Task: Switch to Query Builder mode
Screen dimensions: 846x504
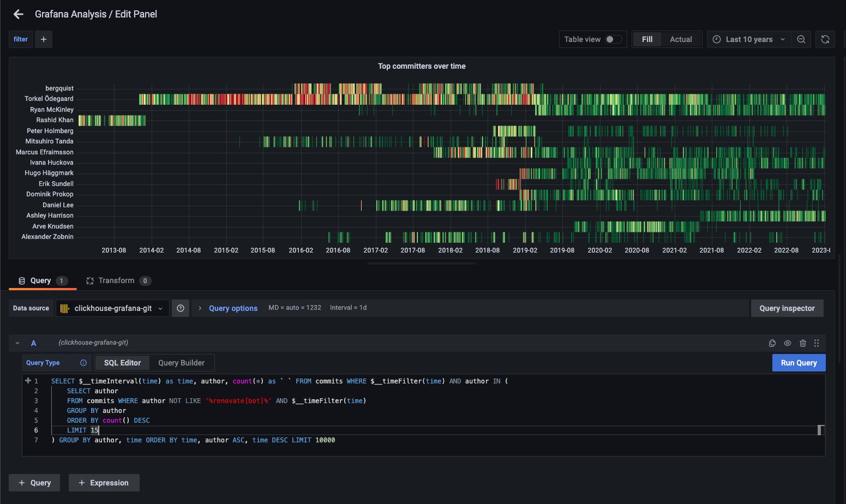Action: pos(181,363)
